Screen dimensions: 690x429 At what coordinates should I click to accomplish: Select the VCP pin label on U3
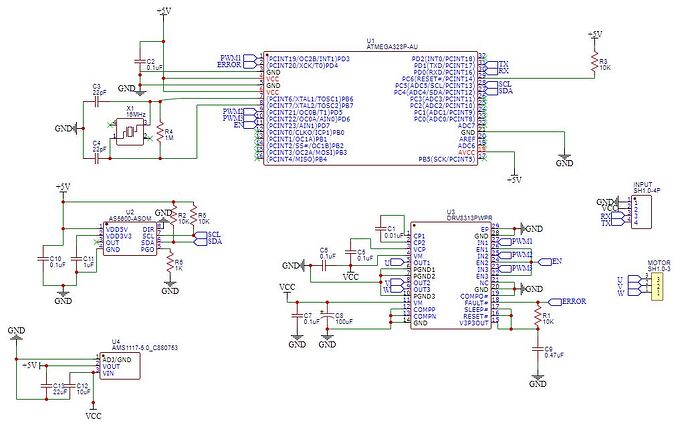(419, 249)
